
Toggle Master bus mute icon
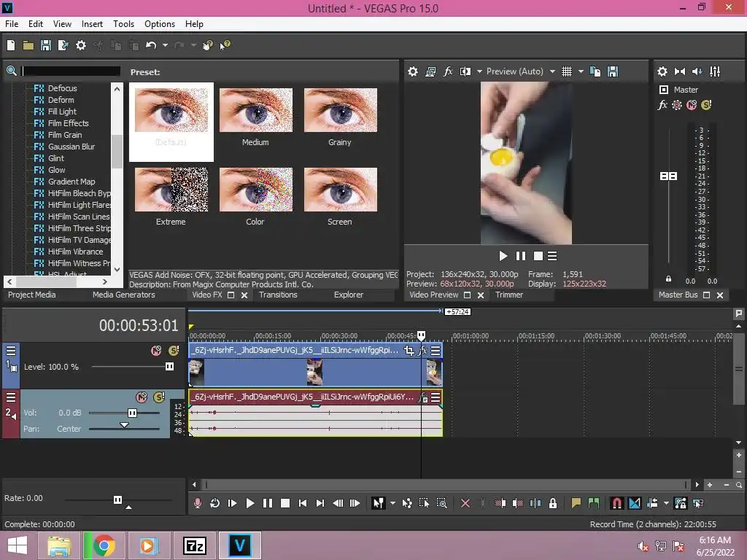point(692,105)
